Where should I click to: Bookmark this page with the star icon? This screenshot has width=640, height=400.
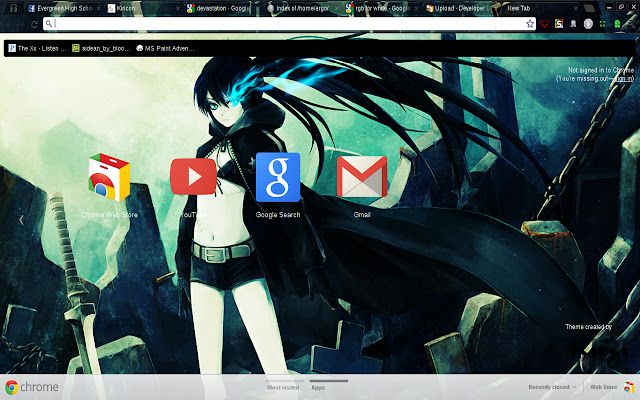530,24
